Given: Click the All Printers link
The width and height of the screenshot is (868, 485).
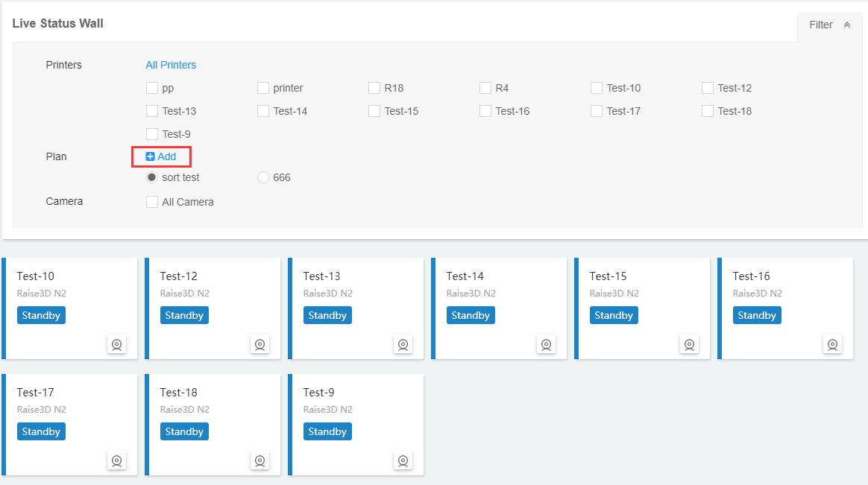Looking at the screenshot, I should click(171, 65).
